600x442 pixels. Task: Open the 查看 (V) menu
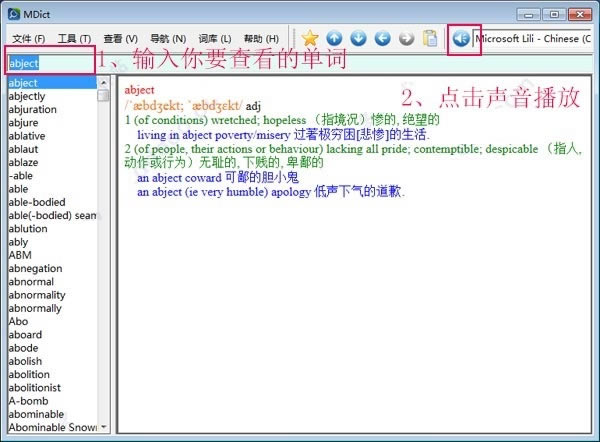click(x=120, y=38)
